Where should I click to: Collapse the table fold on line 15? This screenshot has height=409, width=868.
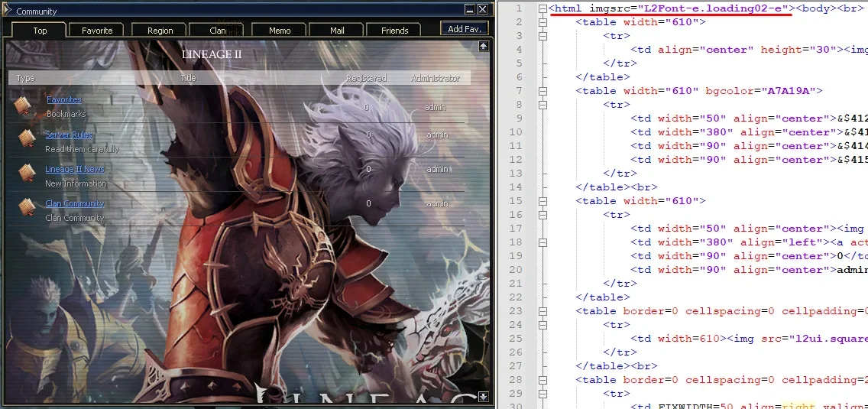tap(542, 201)
